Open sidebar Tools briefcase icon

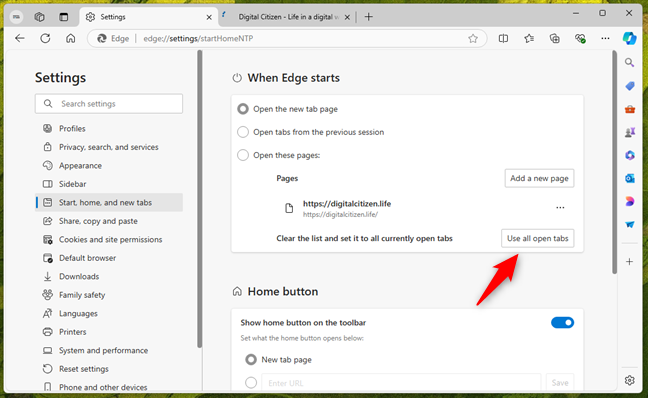tap(629, 109)
